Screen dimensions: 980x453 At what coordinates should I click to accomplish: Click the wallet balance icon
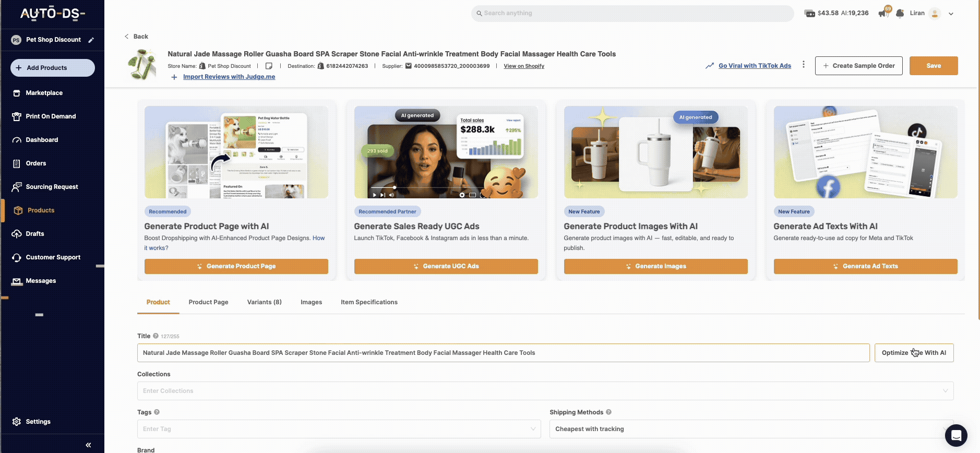pyautogui.click(x=810, y=14)
